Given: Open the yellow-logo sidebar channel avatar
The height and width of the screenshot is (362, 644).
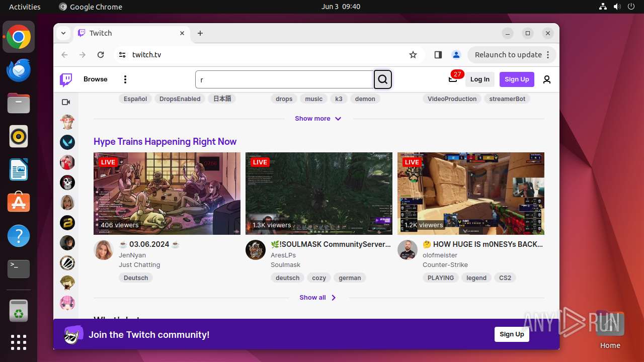Looking at the screenshot, I should pyautogui.click(x=67, y=223).
